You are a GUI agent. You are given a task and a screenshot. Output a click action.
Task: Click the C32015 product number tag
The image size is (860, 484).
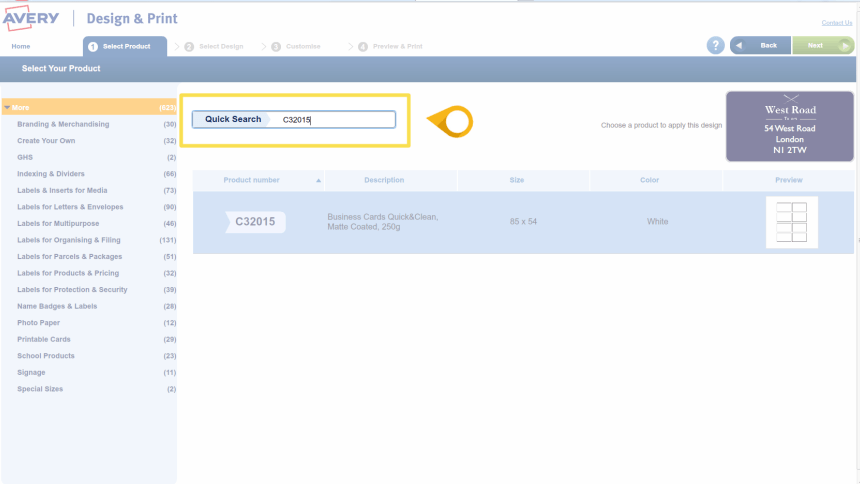[x=255, y=222]
